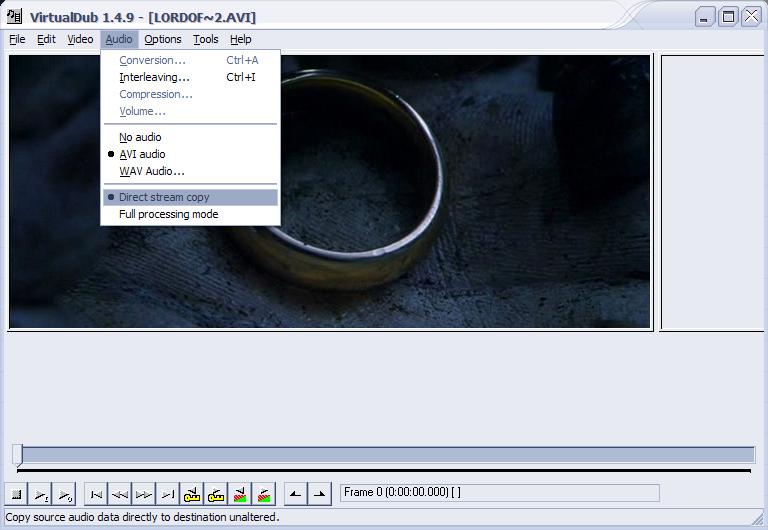Image resolution: width=768 pixels, height=530 pixels.
Task: Open the Options menu
Action: click(x=163, y=39)
